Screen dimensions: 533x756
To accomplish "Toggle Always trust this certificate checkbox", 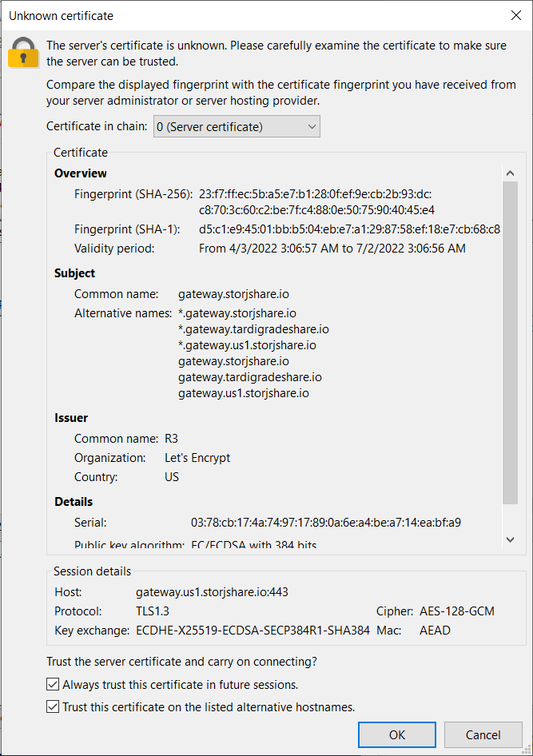I will pyautogui.click(x=53, y=685).
